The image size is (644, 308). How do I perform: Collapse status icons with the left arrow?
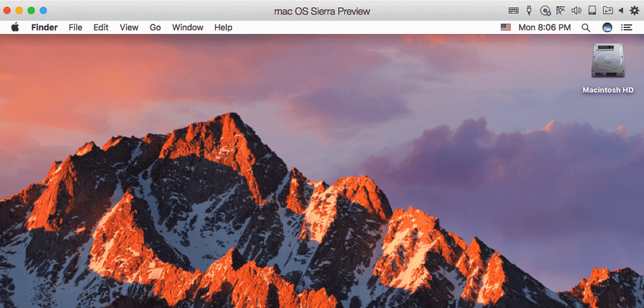click(621, 11)
